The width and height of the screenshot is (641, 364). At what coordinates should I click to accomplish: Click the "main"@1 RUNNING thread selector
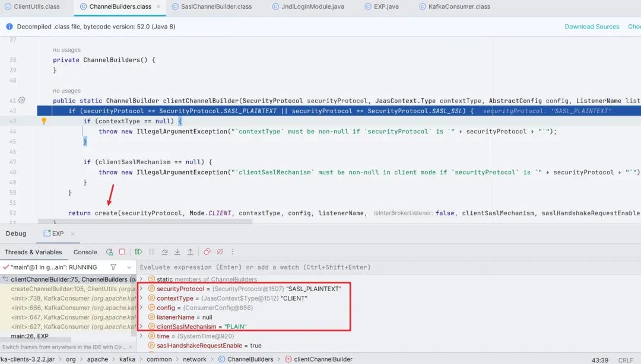click(54, 267)
